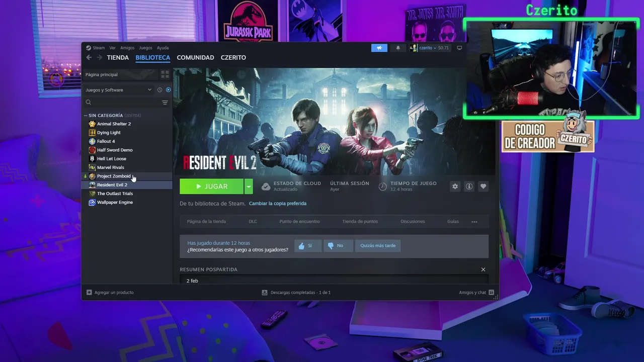Switch to Big Picture mode monitor icon
This screenshot has height=362, width=644.
[459, 48]
